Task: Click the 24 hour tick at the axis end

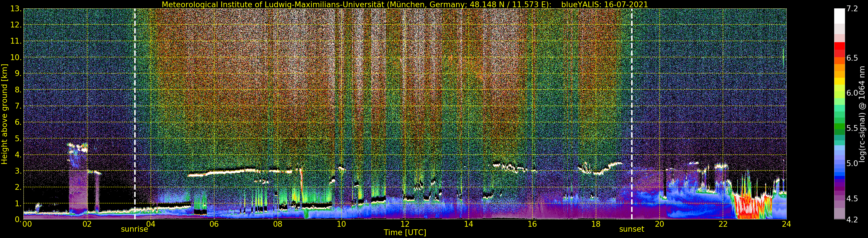Action: [786, 224]
